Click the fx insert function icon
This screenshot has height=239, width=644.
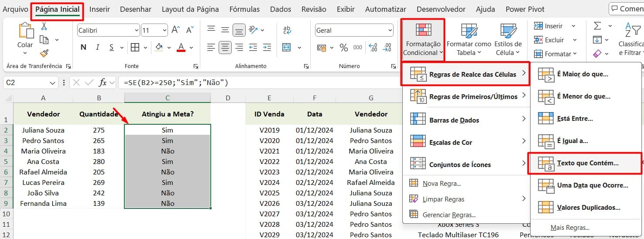[x=103, y=82]
